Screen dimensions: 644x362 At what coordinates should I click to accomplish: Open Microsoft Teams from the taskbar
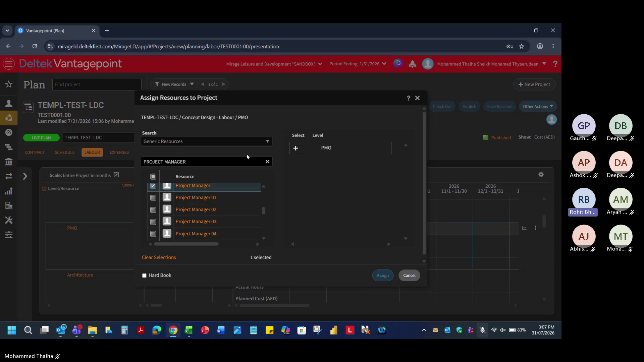coord(77,330)
